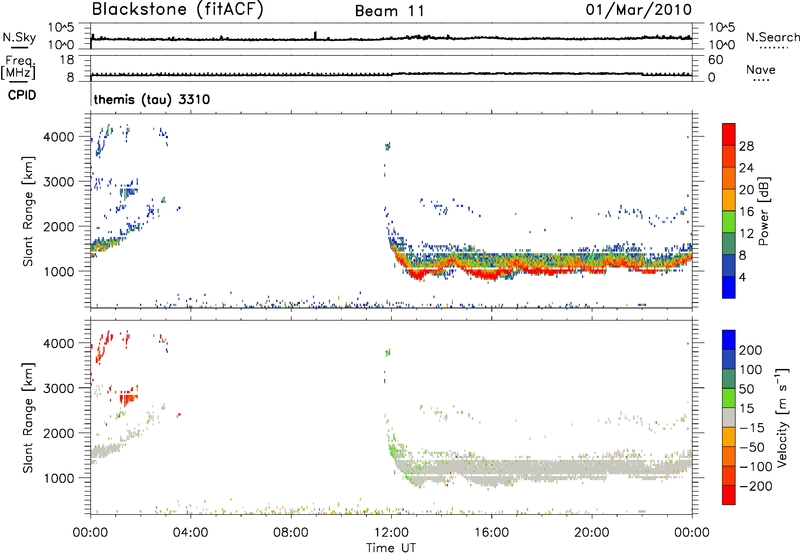Click the '1000' range tick in velocity panel

(x=59, y=478)
